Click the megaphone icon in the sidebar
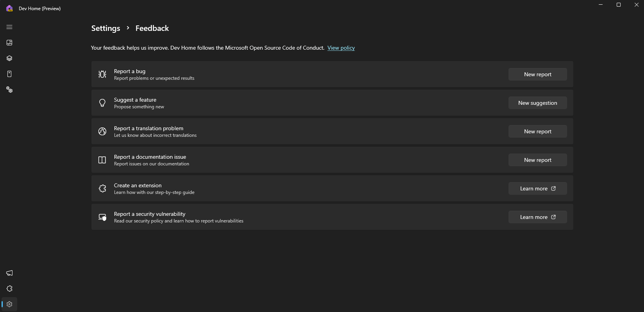 (9, 273)
